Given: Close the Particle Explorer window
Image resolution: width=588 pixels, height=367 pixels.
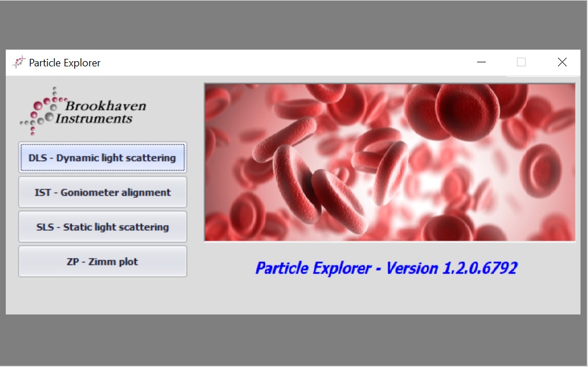Looking at the screenshot, I should pyautogui.click(x=561, y=62).
